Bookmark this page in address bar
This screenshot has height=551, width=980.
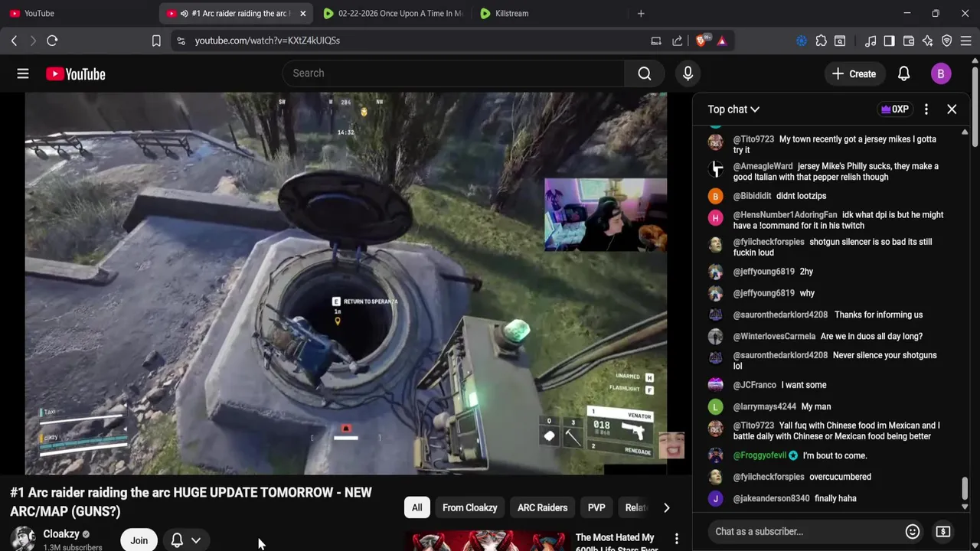point(156,41)
